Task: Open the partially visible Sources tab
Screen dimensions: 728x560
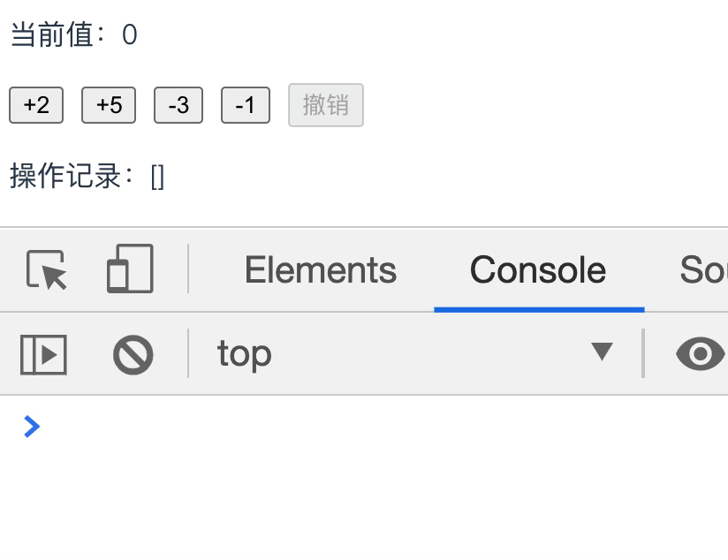Action: (703, 270)
